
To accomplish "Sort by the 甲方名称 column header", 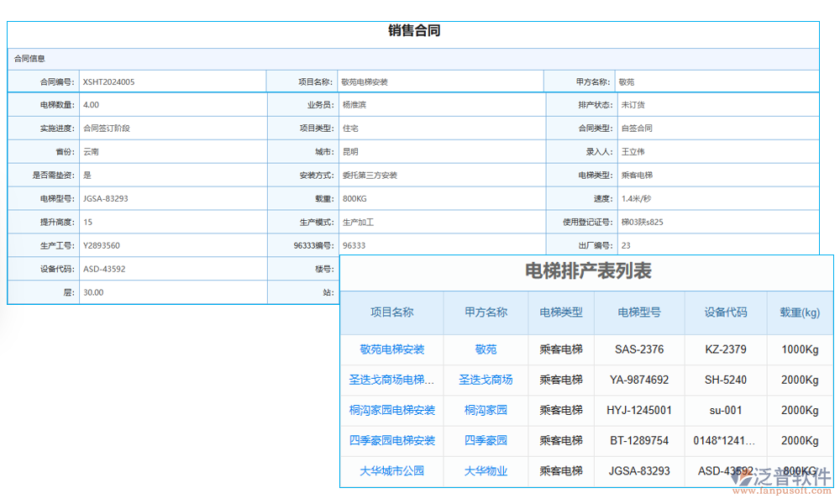I will coord(486,312).
